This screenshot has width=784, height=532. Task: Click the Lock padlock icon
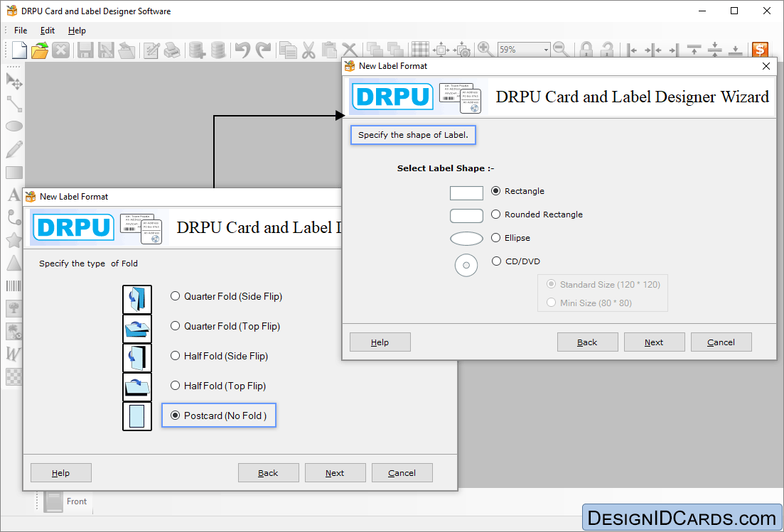tap(586, 50)
